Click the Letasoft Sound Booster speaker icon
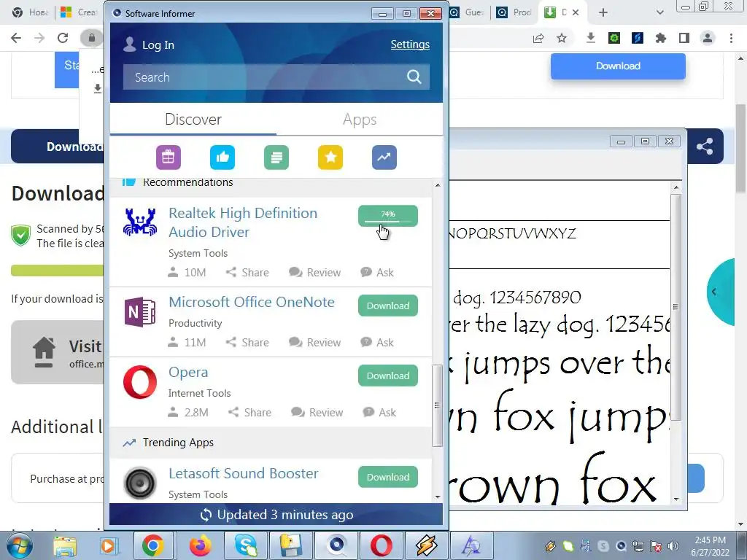Viewport: 747px width, 560px height. pyautogui.click(x=139, y=483)
